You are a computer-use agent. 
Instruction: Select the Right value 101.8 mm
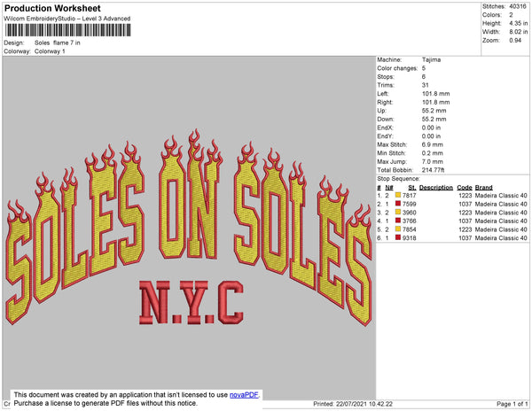click(436, 102)
